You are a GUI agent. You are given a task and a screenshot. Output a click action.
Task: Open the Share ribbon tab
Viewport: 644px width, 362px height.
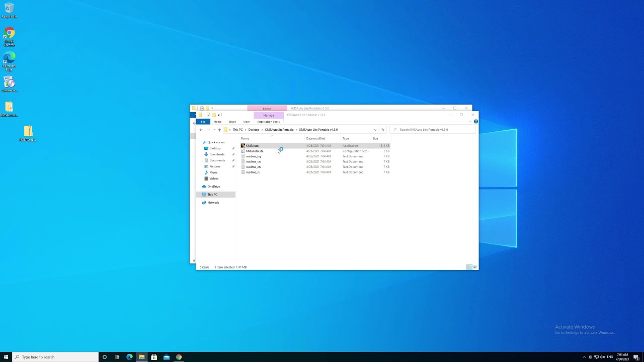[232, 122]
